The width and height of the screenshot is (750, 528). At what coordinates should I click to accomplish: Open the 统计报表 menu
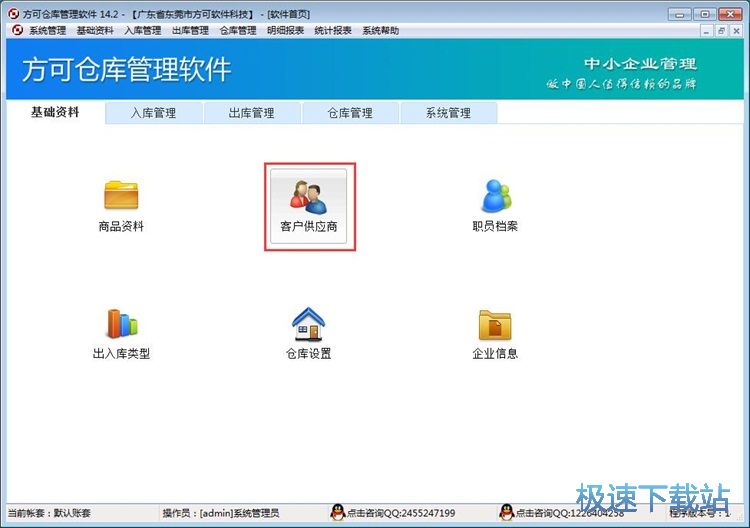coord(333,31)
